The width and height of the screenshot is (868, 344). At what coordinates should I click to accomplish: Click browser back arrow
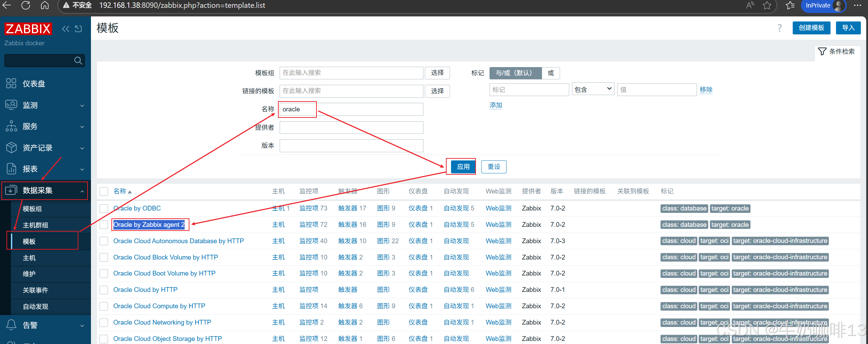pyautogui.click(x=7, y=5)
